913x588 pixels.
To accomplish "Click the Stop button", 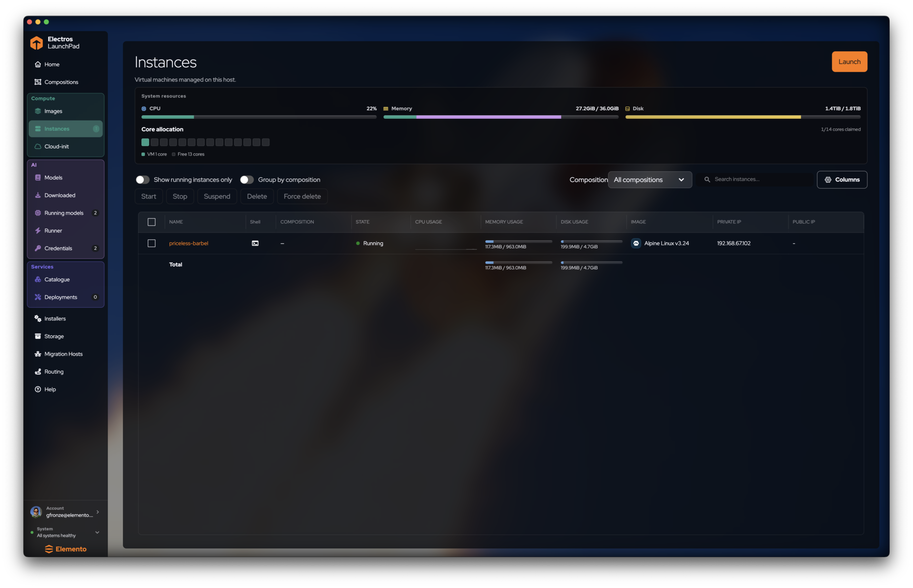I will (x=180, y=197).
